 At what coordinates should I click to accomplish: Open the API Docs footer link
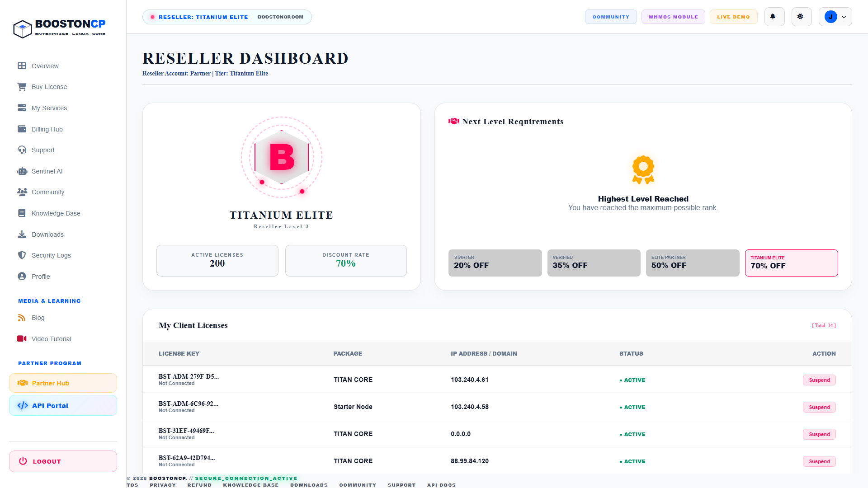pyautogui.click(x=441, y=485)
